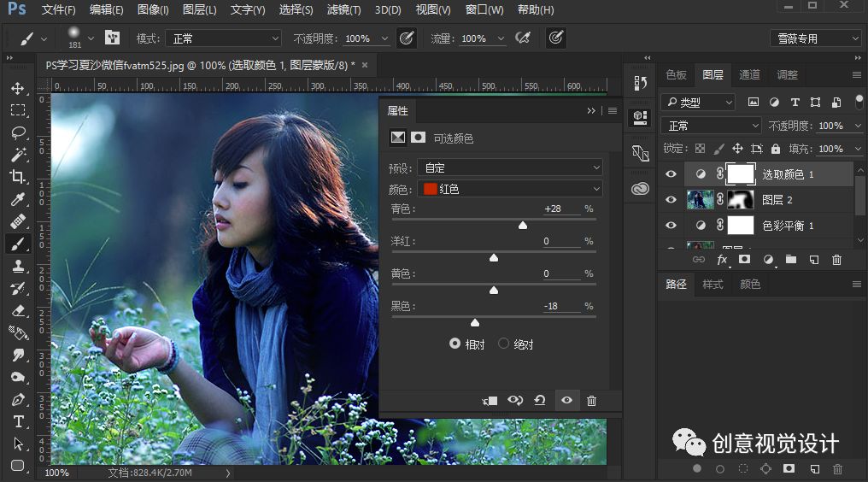The width and height of the screenshot is (868, 482).
Task: Toggle pressure for opacity icon
Action: [407, 38]
